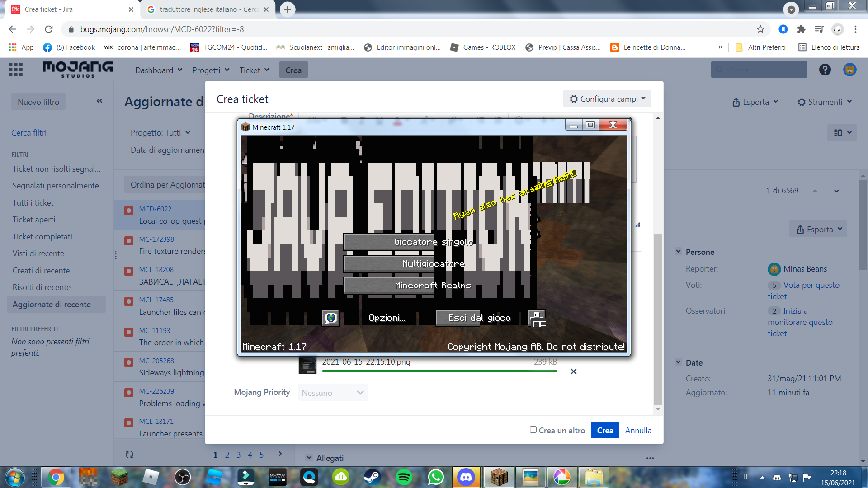Enable the Crea un altro checkbox
868x488 pixels.
(x=533, y=430)
